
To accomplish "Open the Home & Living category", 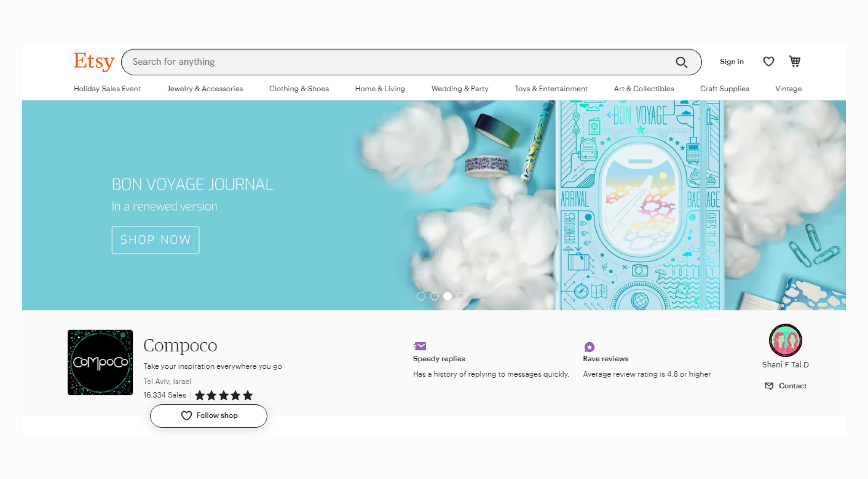I will (379, 89).
